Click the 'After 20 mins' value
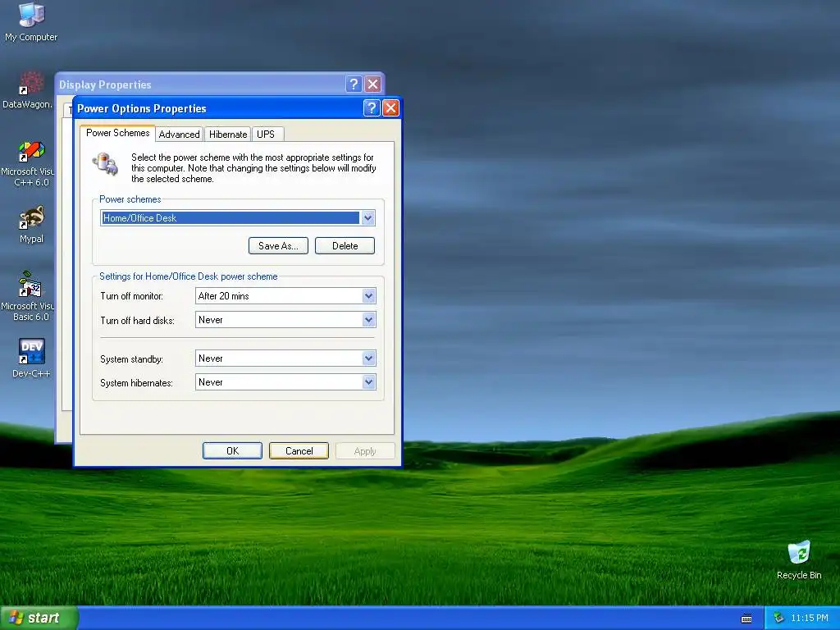840x630 pixels. point(224,295)
